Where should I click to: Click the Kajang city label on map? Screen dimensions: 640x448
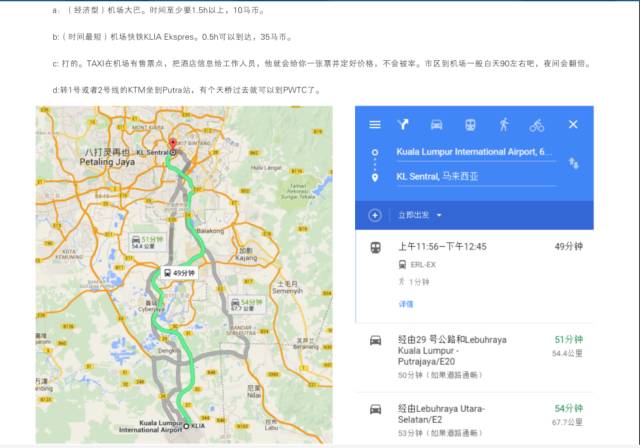click(246, 258)
